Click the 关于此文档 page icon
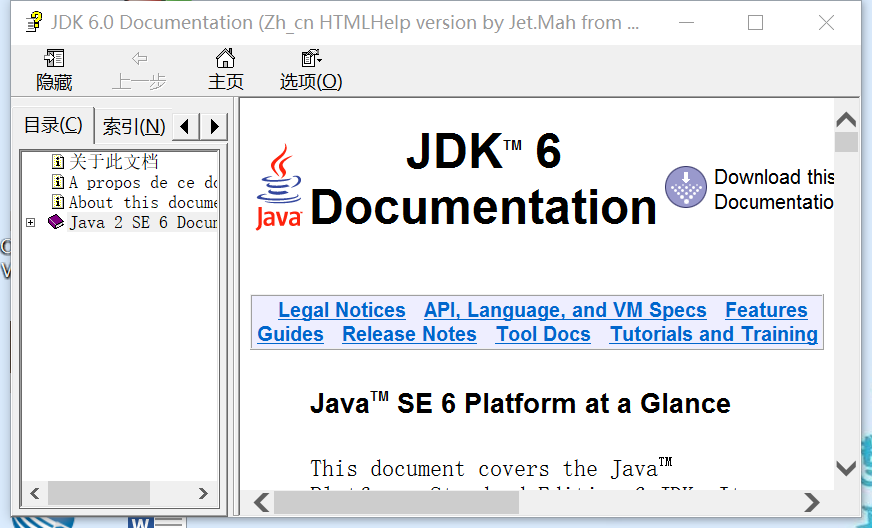This screenshot has width=872, height=528. coord(58,162)
